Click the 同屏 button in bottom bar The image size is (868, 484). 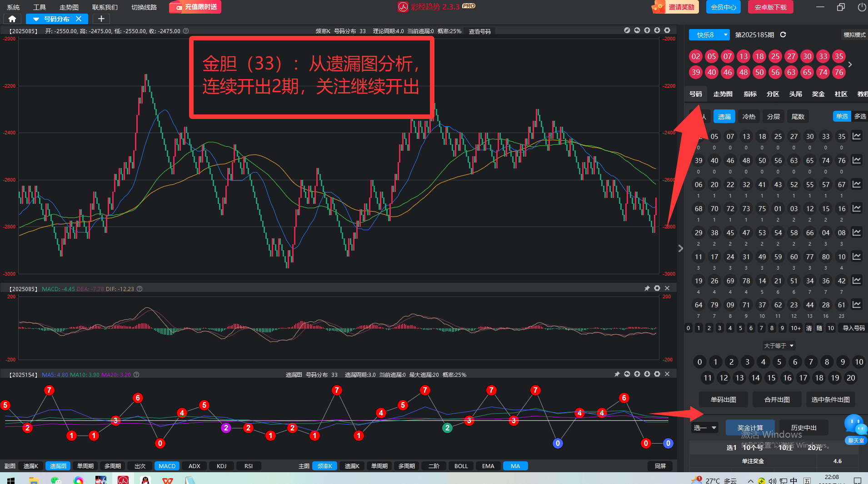(x=660, y=466)
